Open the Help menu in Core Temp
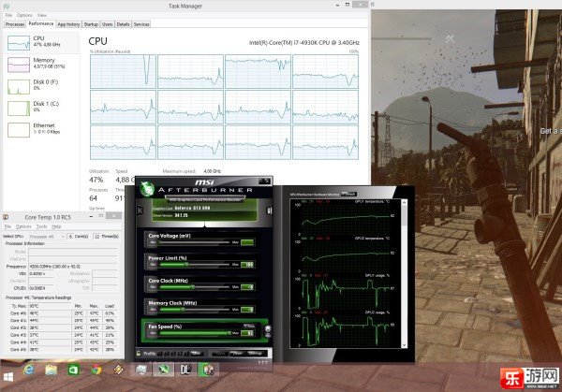Screen dimensions: 562x392 (56, 226)
